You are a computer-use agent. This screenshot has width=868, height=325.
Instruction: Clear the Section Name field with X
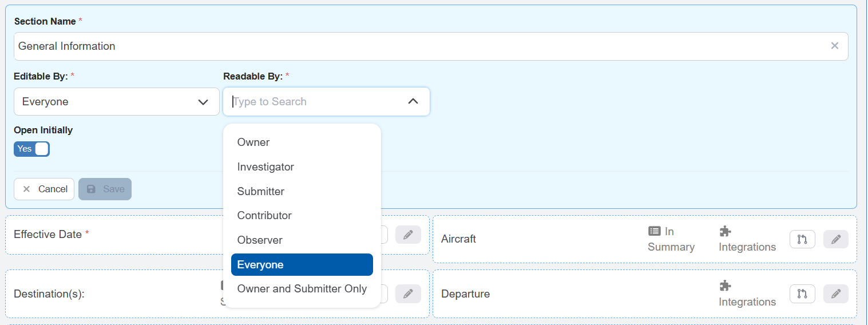coord(835,46)
